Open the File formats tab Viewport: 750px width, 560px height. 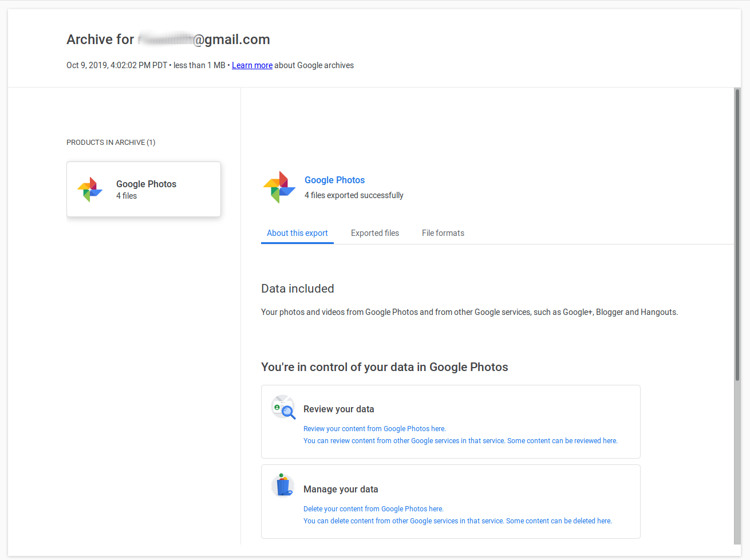point(443,233)
